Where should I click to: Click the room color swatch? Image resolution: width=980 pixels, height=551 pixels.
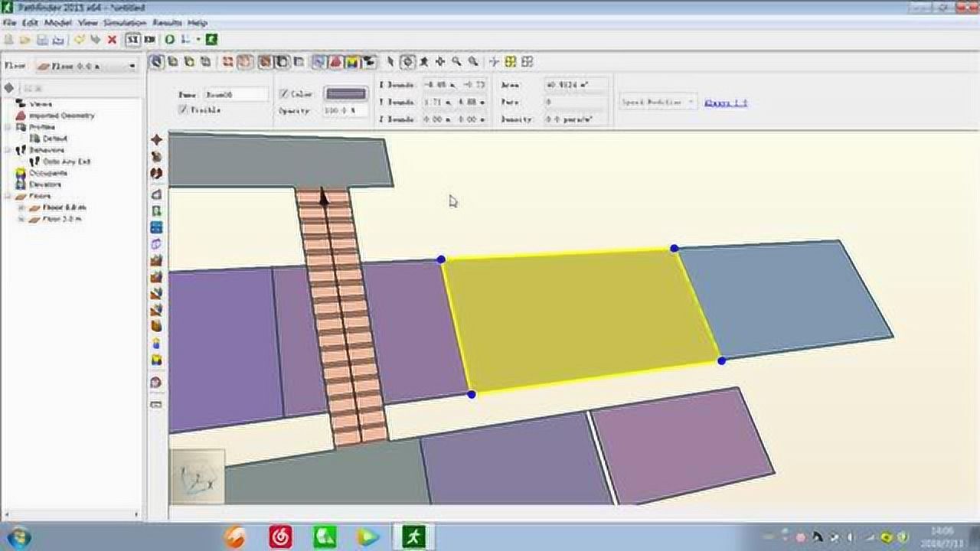346,94
